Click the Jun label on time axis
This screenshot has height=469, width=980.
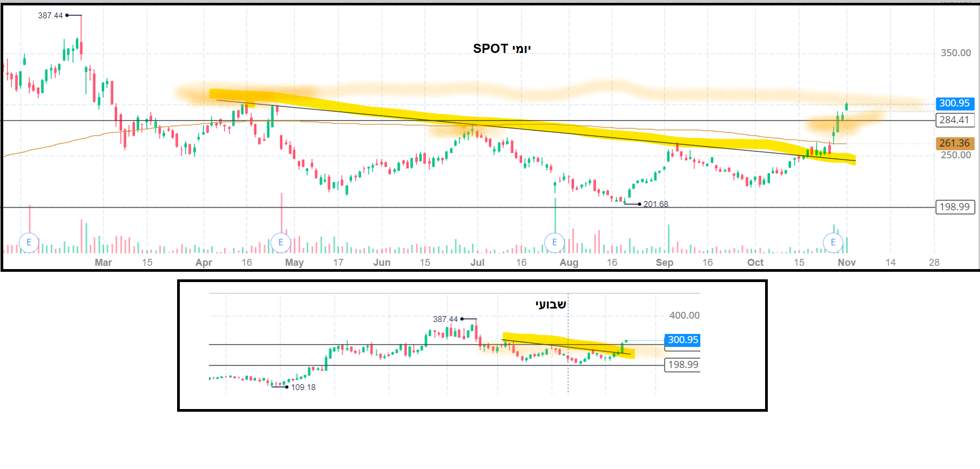pos(382,263)
